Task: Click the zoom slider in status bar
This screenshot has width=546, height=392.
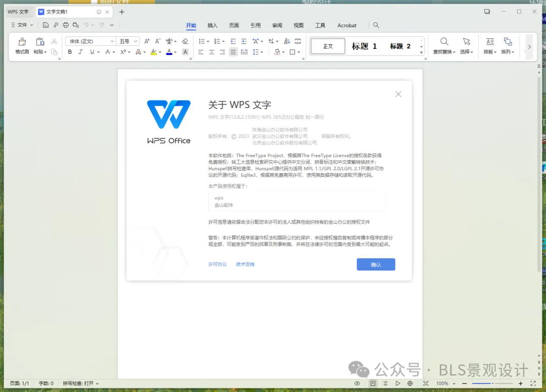Action: pyautogui.click(x=492, y=383)
